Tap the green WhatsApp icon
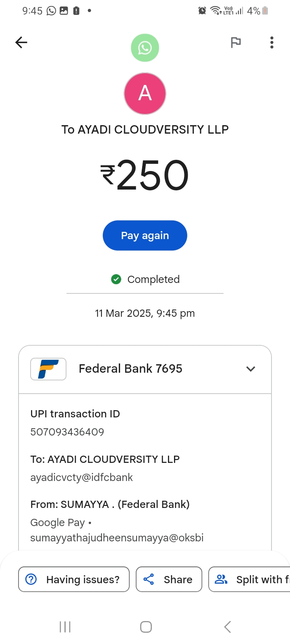Viewport: 290px width, 644px height. coord(145,48)
